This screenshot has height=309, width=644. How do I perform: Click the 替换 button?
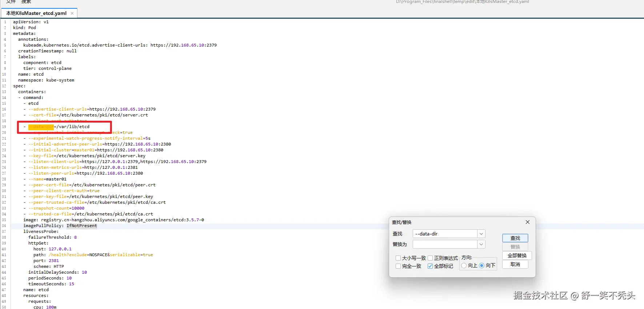[515, 247]
